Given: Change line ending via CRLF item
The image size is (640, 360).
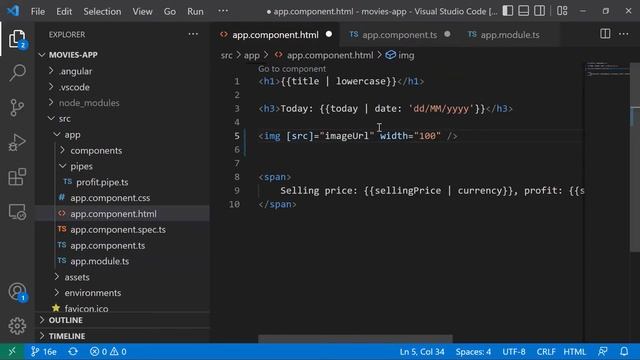Looking at the screenshot, I should pos(546,351).
